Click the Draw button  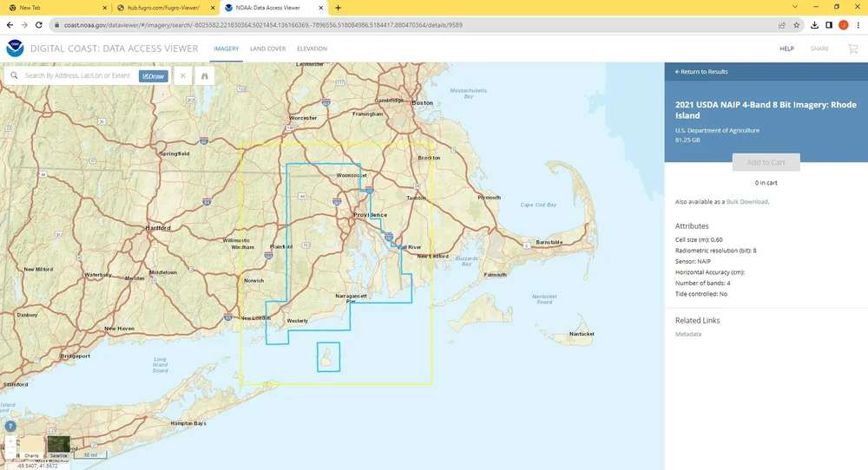[154, 76]
